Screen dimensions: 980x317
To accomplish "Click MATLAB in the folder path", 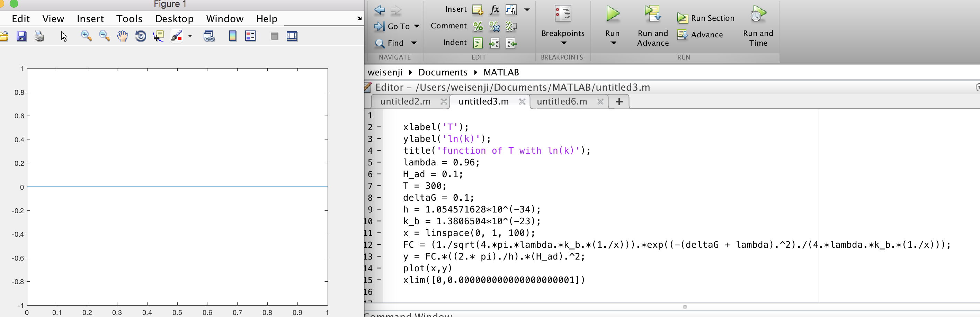I will point(501,72).
